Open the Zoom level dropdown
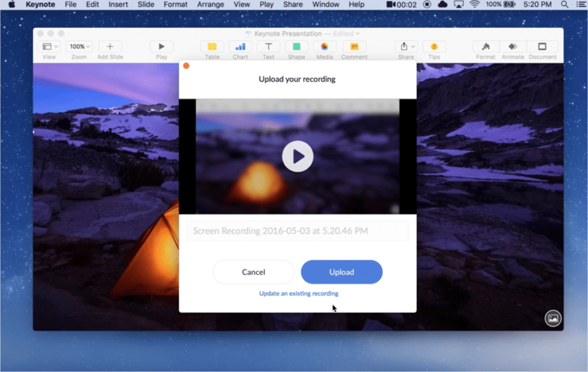The height and width of the screenshot is (372, 588). [x=79, y=46]
